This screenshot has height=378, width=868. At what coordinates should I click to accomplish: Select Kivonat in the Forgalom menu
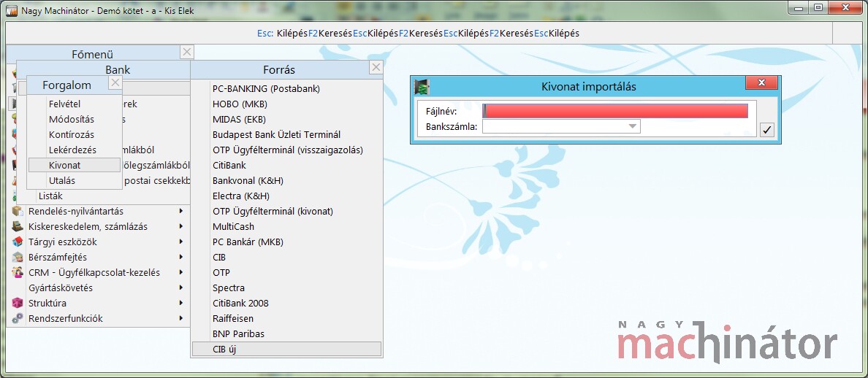pyautogui.click(x=75, y=165)
